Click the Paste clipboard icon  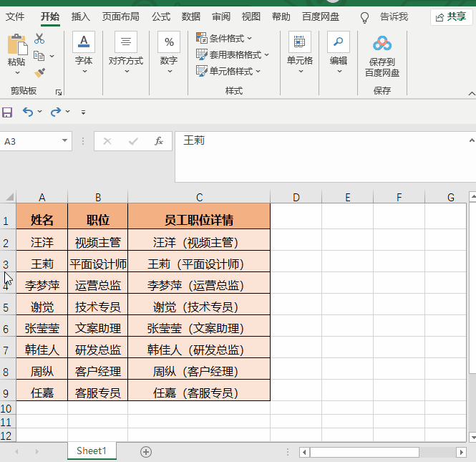click(17, 44)
